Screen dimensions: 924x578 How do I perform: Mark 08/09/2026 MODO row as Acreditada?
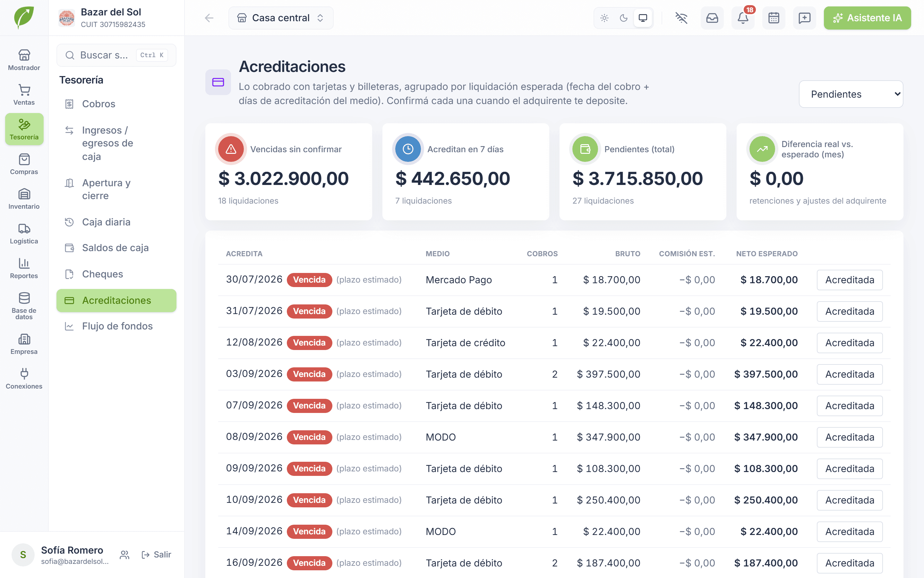tap(850, 437)
